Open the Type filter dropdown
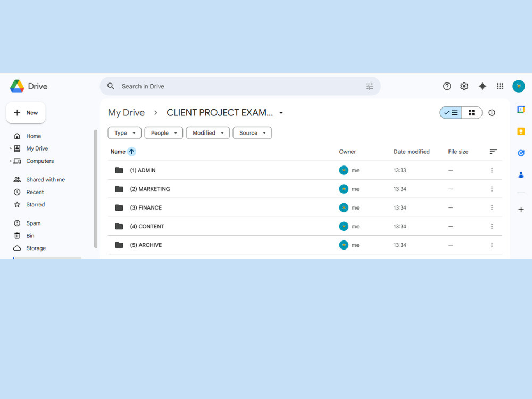532x399 pixels. tap(124, 133)
